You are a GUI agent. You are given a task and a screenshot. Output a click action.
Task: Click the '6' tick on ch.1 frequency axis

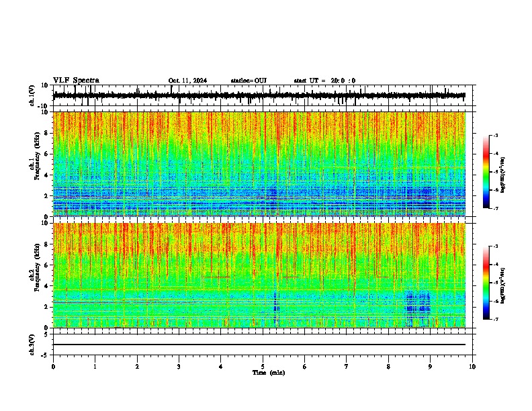tap(47, 154)
